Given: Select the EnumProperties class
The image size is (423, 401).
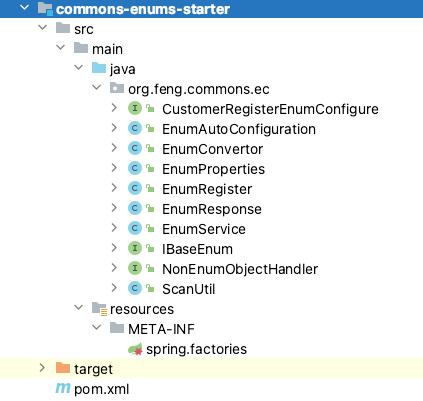Looking at the screenshot, I should point(213,169).
